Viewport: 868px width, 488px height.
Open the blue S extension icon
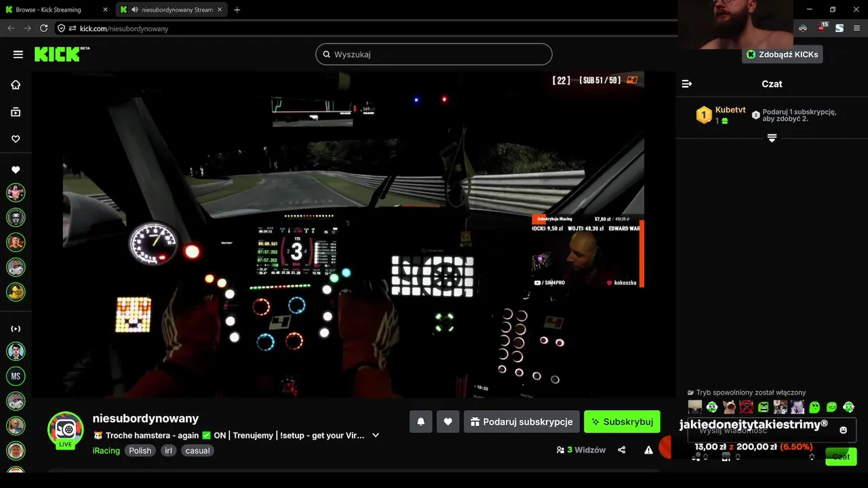[x=840, y=28]
